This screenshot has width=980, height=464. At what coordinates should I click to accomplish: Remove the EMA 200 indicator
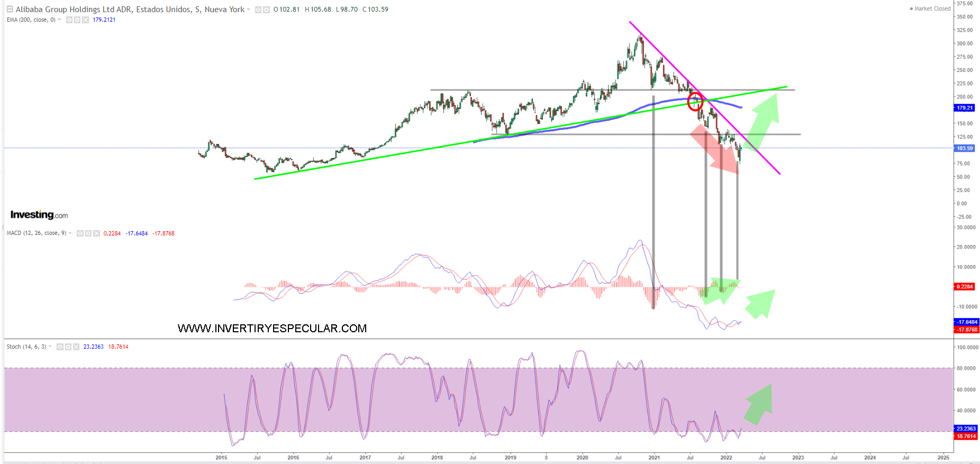85,20
